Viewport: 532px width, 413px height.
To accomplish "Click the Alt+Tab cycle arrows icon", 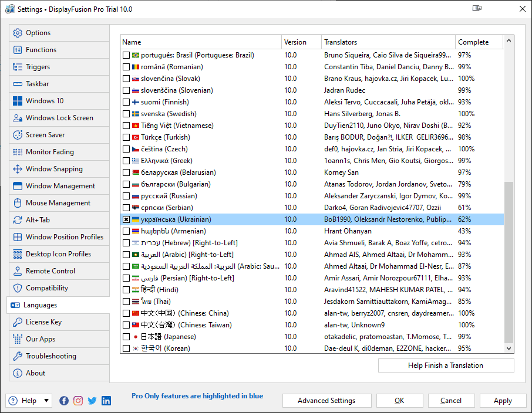I will 17,220.
